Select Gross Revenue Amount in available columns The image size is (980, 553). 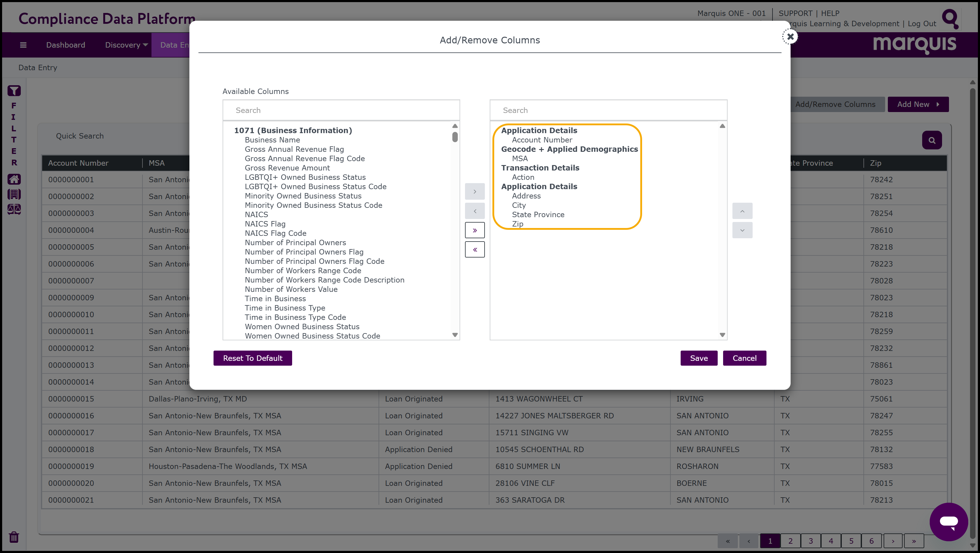(287, 168)
